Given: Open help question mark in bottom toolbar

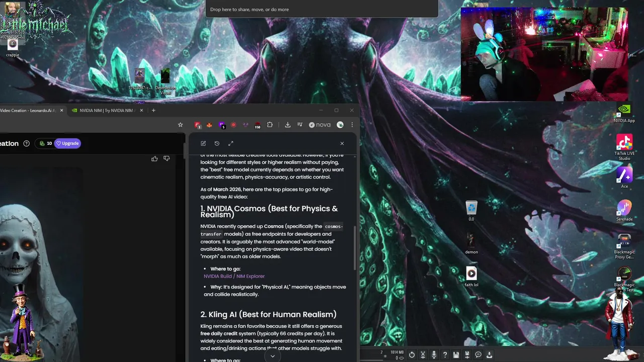Looking at the screenshot, I should pos(445,354).
